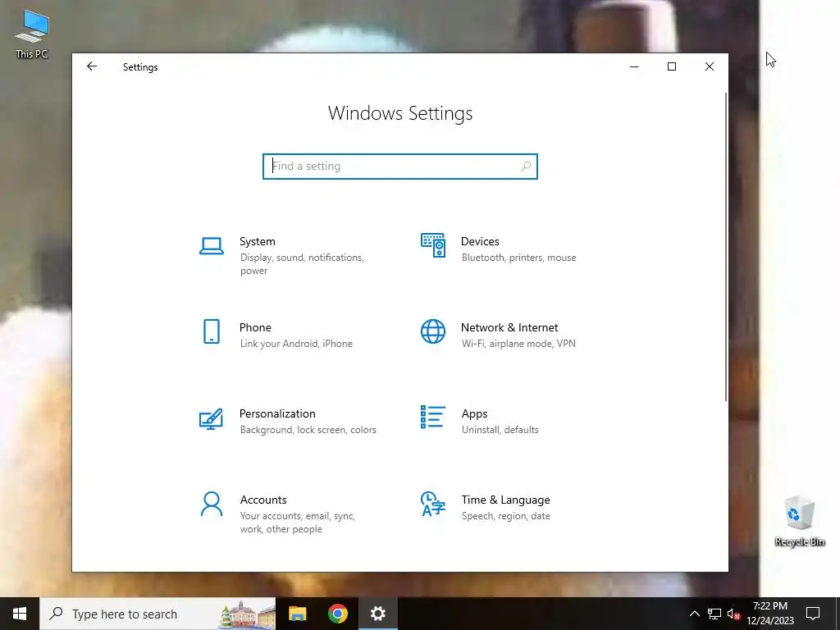Open Devices keyboard and speaker icon
Screen dimensions: 840x630
[x=433, y=245]
